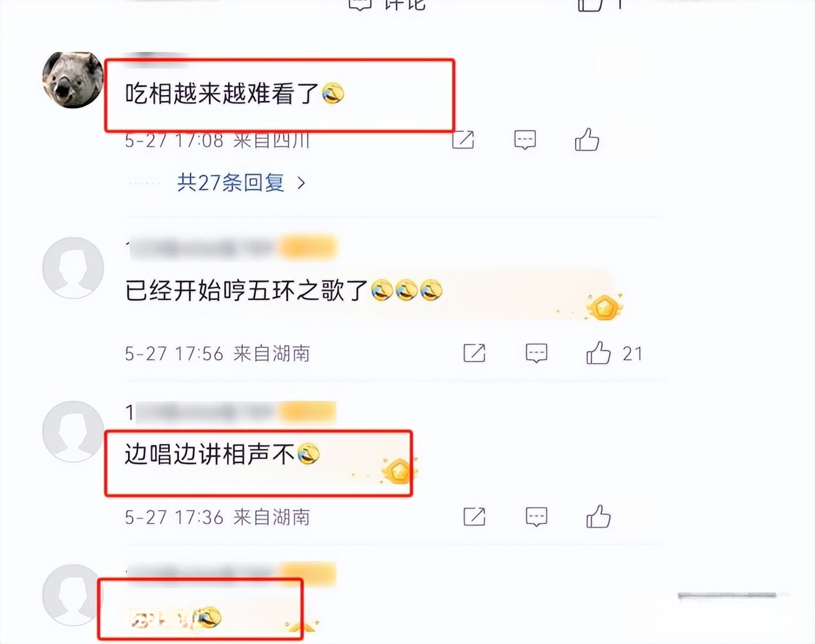Click the gold badge on 边唱边讲相声不 comment
The height and width of the screenshot is (644, 815).
(x=398, y=470)
